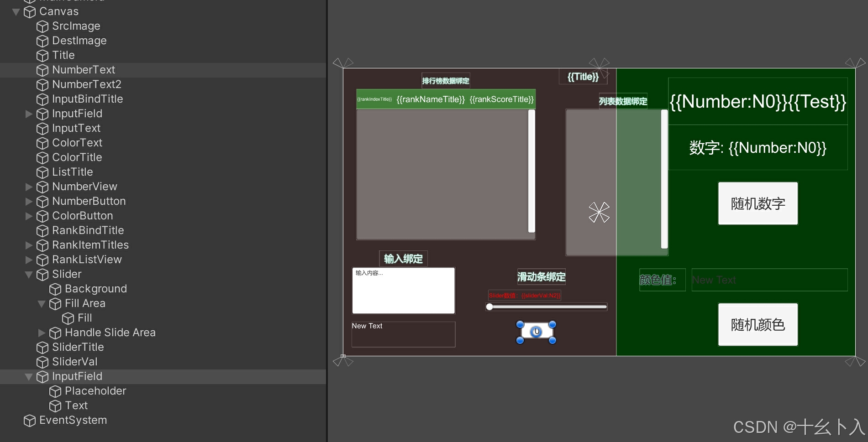Click the SliderTitle cube icon
This screenshot has width=868, height=442.
pos(42,348)
